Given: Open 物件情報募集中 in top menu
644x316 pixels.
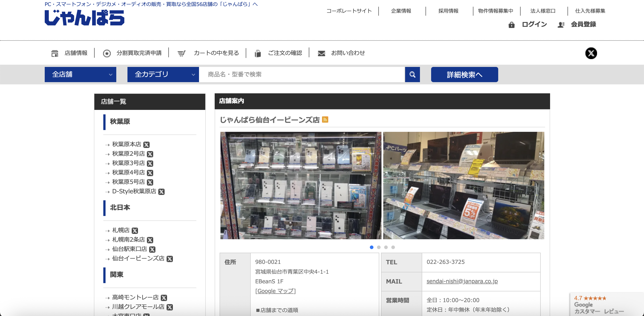Looking at the screenshot, I should pos(496,11).
